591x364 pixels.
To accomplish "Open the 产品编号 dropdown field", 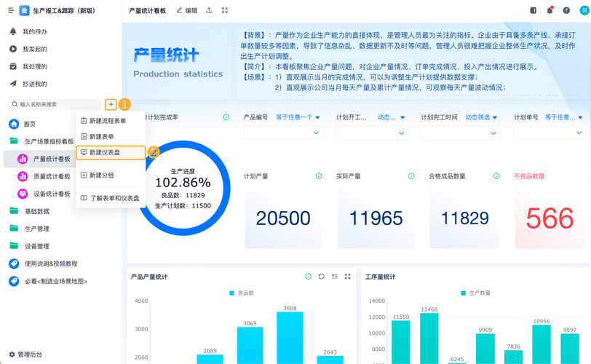I will (x=283, y=132).
